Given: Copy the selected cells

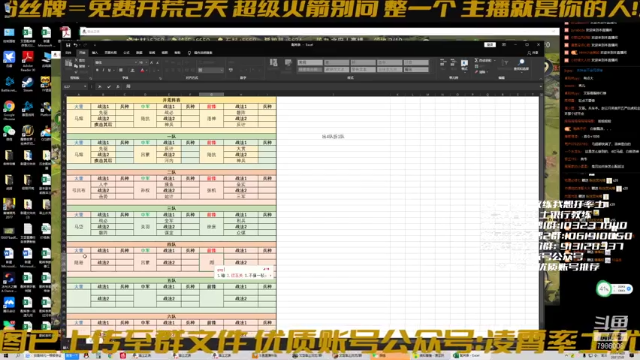Looking at the screenshot, I should coord(76,66).
